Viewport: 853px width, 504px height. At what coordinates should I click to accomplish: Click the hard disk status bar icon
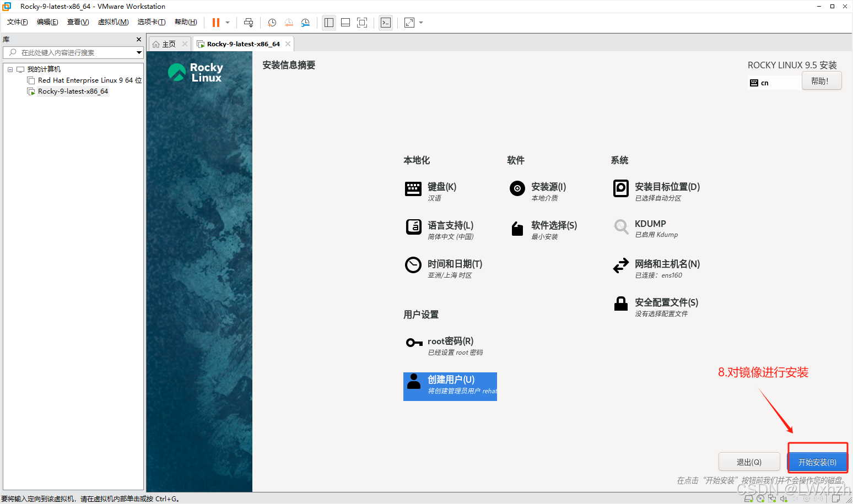tap(749, 498)
